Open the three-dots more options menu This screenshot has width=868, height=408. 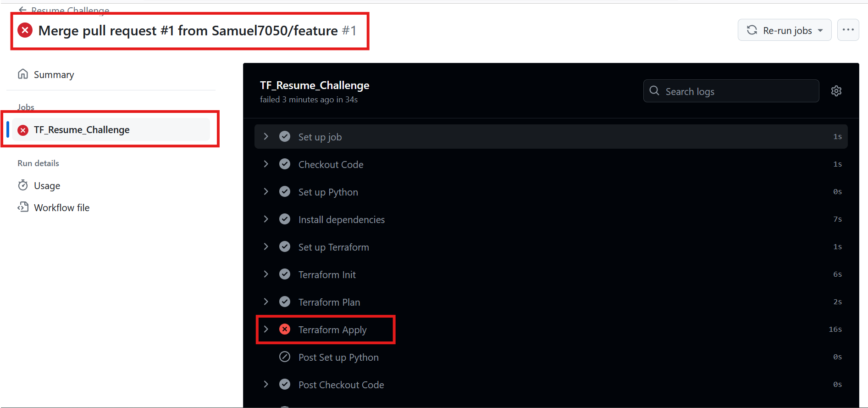[x=848, y=30]
